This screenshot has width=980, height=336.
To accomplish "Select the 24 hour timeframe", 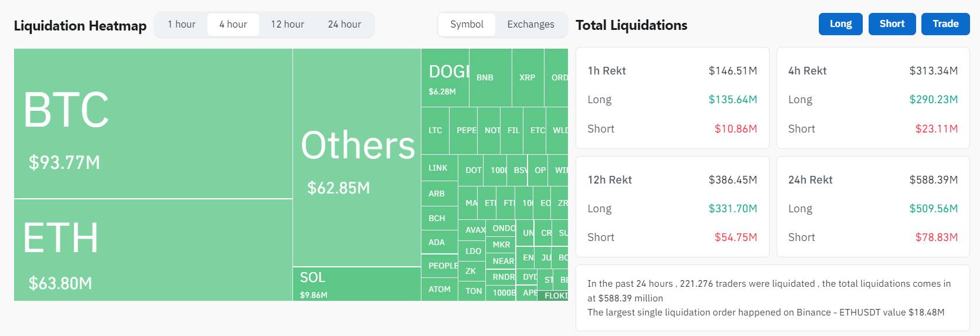I will pyautogui.click(x=345, y=25).
